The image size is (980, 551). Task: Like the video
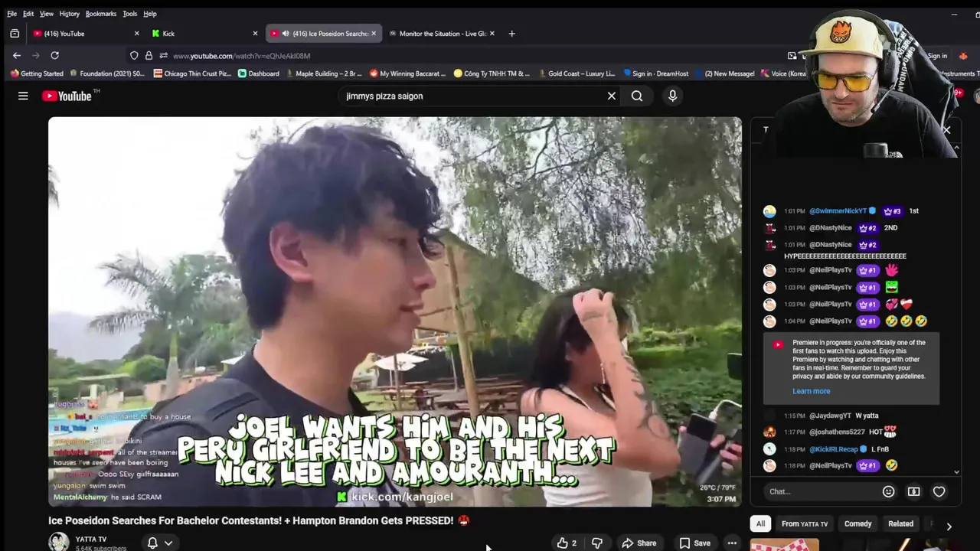(x=567, y=543)
